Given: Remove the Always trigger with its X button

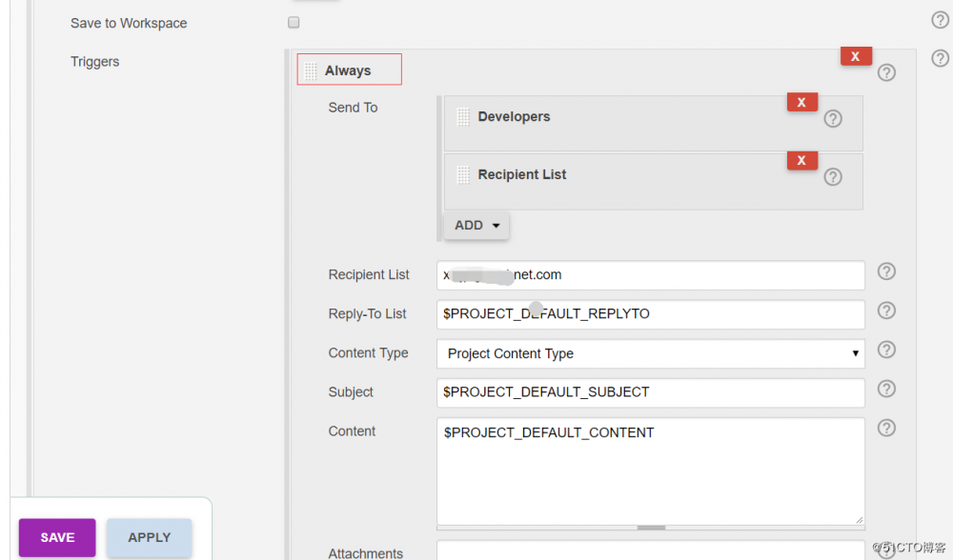Looking at the screenshot, I should coord(855,55).
